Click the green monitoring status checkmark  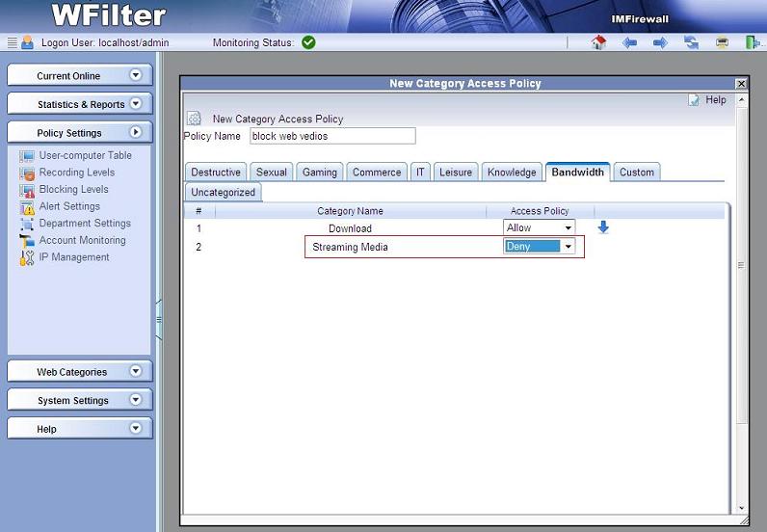[x=308, y=42]
